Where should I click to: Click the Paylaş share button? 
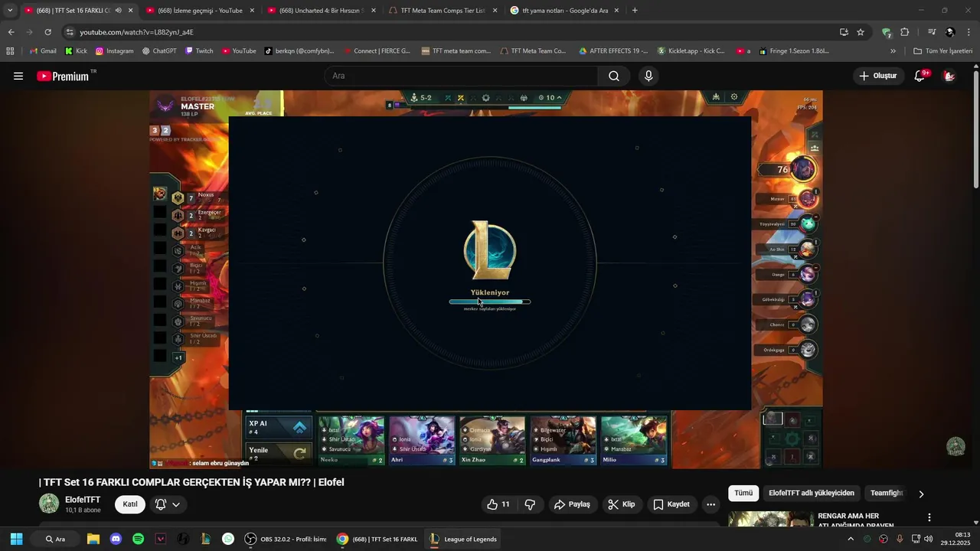click(572, 504)
